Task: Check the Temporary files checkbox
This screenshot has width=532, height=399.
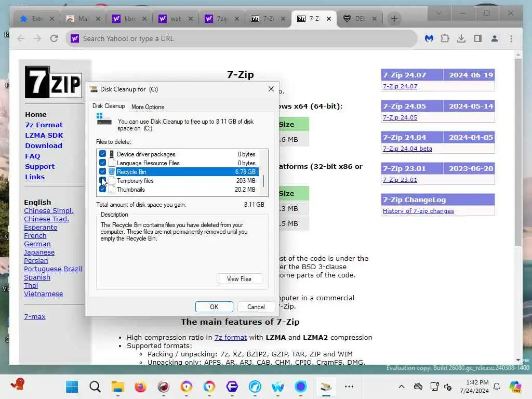Action: coord(102,180)
